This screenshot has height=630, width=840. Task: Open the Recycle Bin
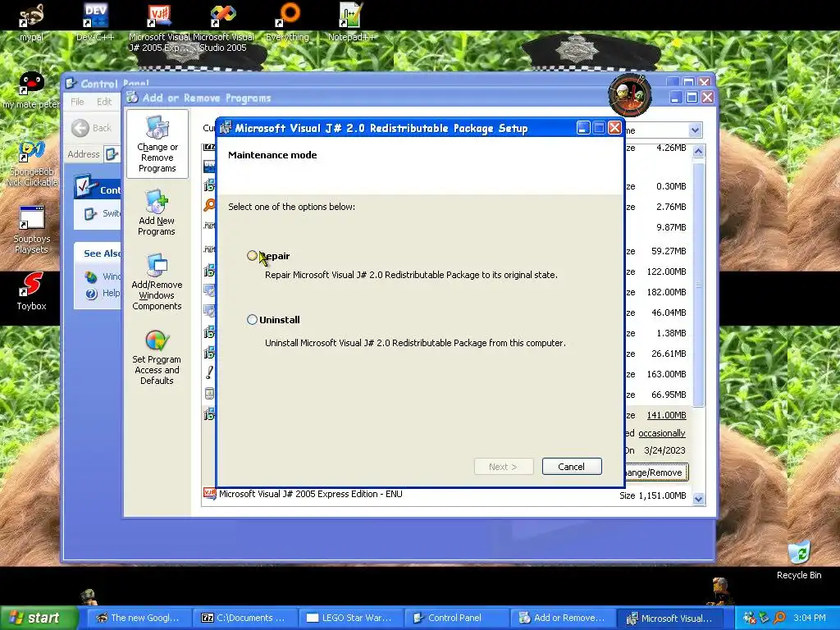point(799,560)
